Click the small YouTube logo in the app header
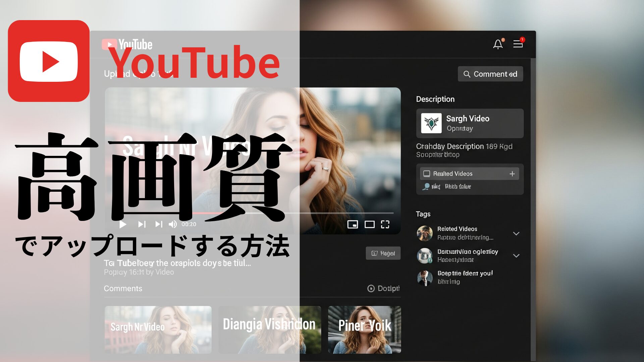The image size is (644, 362). (x=127, y=44)
